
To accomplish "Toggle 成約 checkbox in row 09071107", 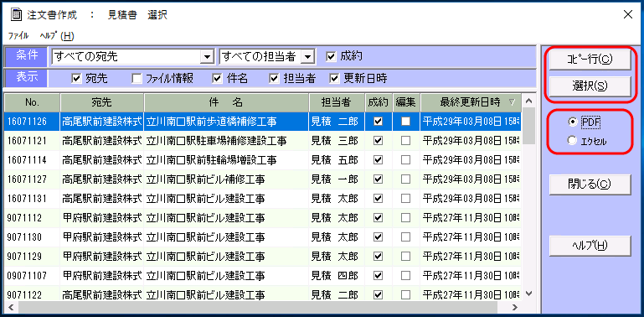I will pyautogui.click(x=379, y=275).
